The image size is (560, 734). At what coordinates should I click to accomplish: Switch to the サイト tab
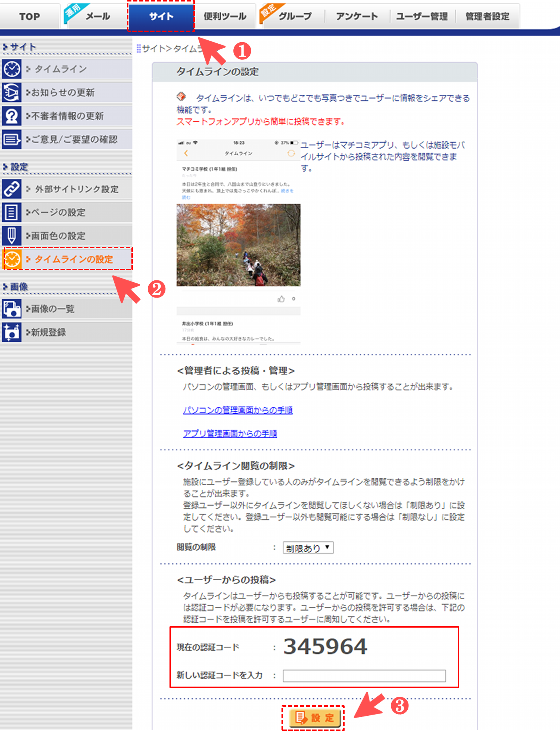[x=161, y=16]
